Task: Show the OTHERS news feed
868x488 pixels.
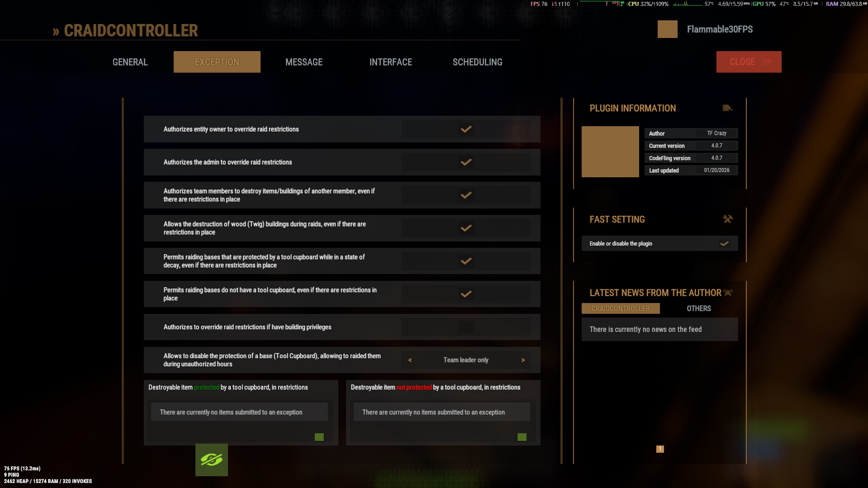Action: point(699,308)
